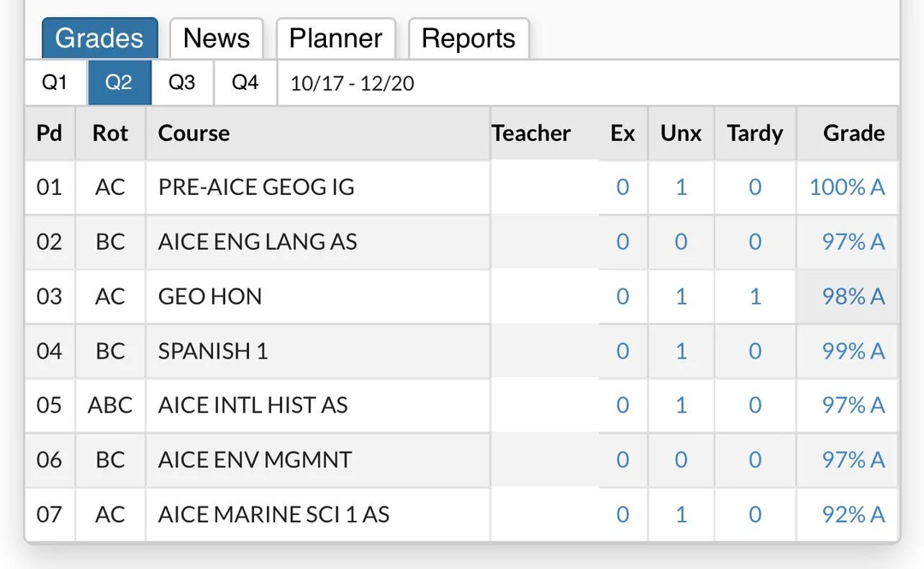The image size is (924, 569).
Task: Open unexcused absence count for SPANISH 1
Action: (680, 351)
